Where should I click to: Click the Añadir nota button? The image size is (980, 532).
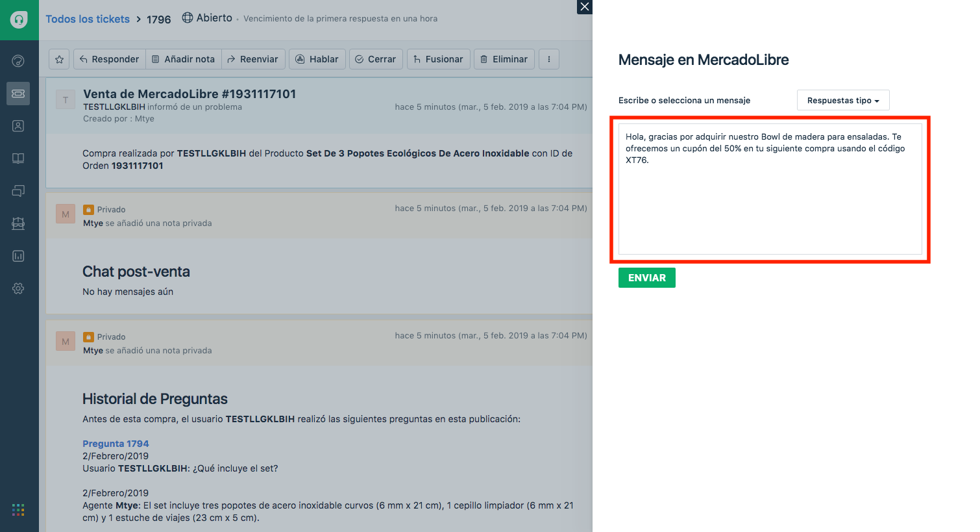pos(184,59)
